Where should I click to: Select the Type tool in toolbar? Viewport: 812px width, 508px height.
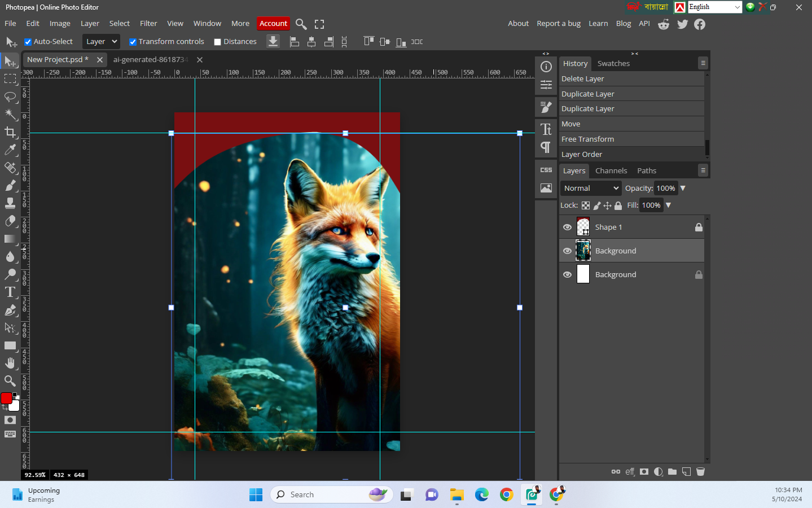[10, 292]
